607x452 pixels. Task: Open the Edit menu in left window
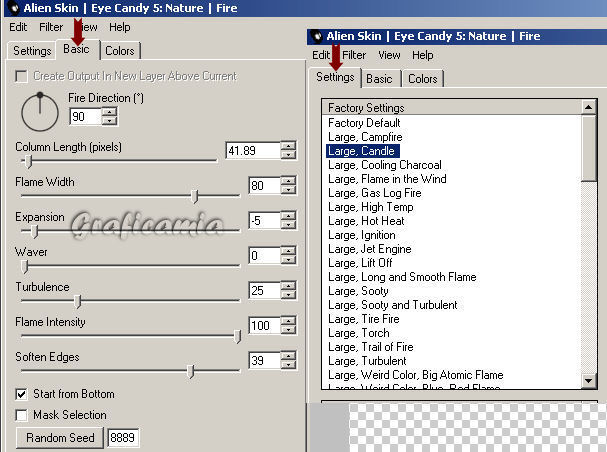pos(18,27)
